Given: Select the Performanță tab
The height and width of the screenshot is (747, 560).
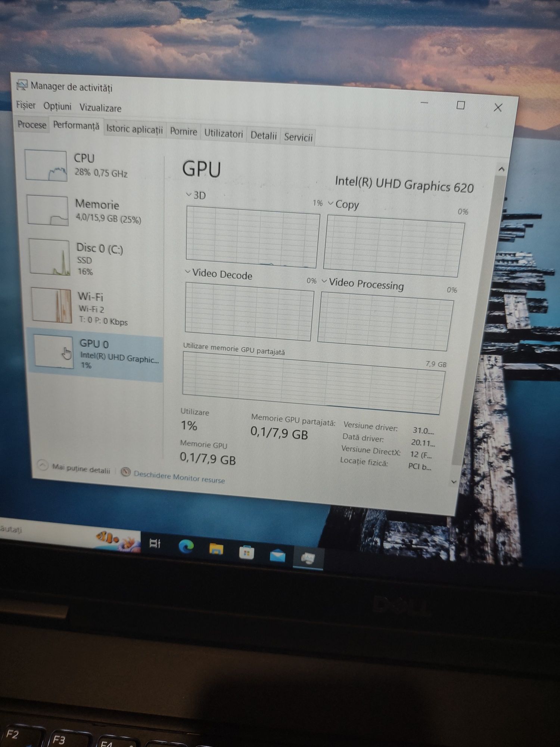Looking at the screenshot, I should pyautogui.click(x=76, y=125).
